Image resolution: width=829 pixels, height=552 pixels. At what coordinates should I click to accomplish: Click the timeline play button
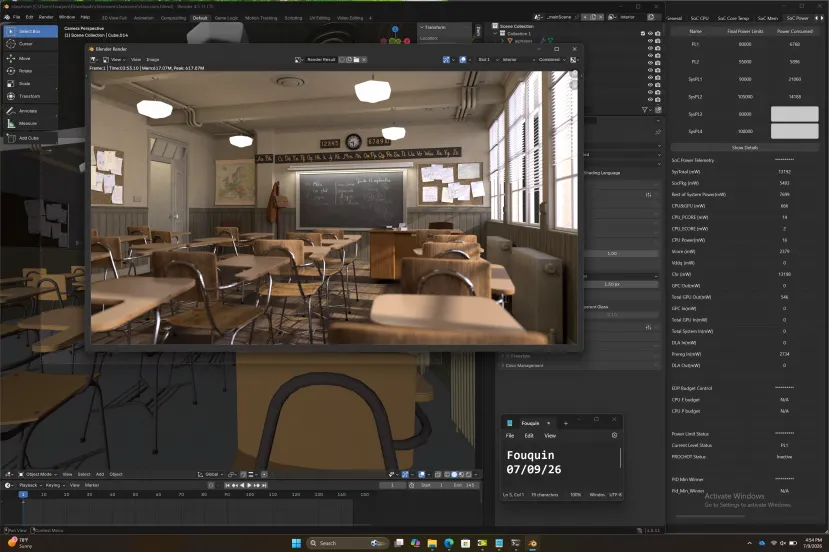point(249,485)
